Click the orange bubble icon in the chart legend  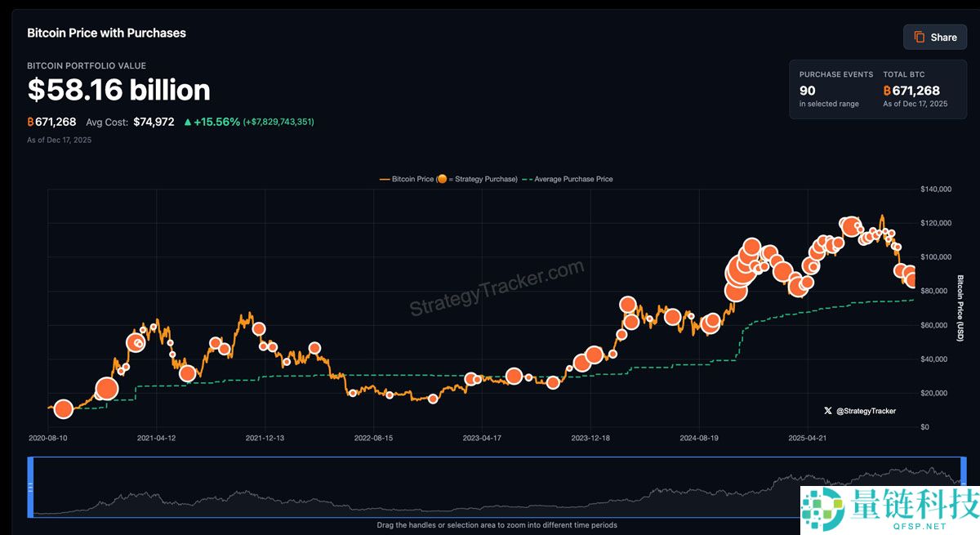442,178
